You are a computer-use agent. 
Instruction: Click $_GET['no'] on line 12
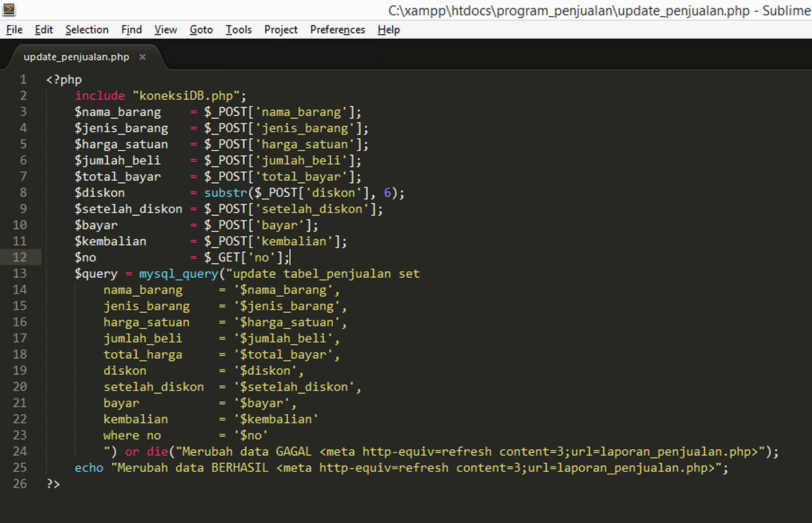[x=243, y=258]
